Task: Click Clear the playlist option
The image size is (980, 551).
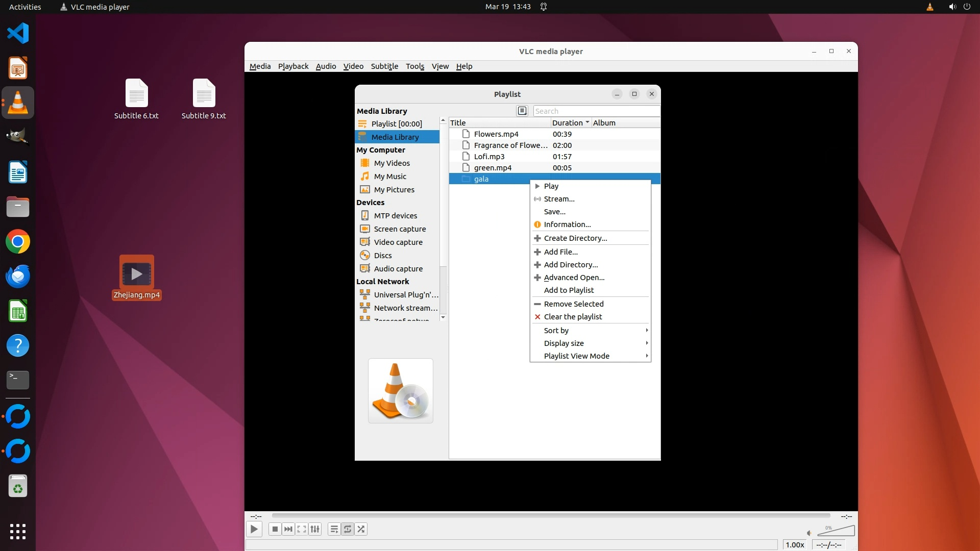Action: [573, 317]
